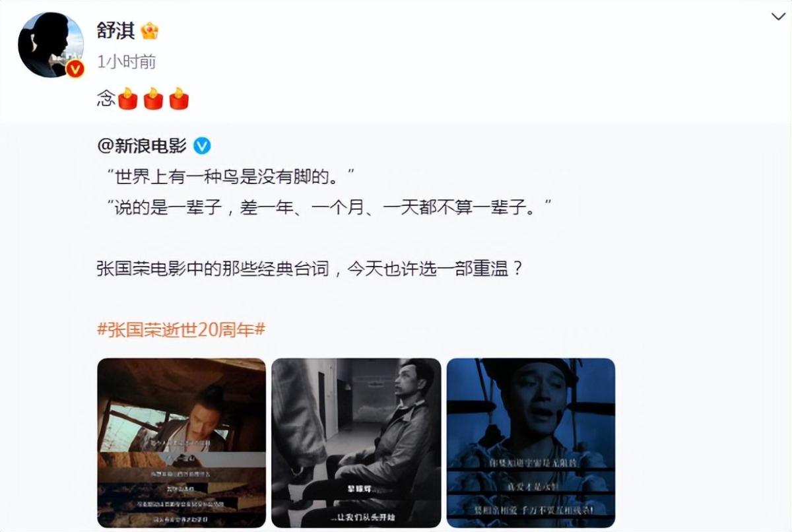Open the blue-tinted movie still thumbnail

click(531, 442)
